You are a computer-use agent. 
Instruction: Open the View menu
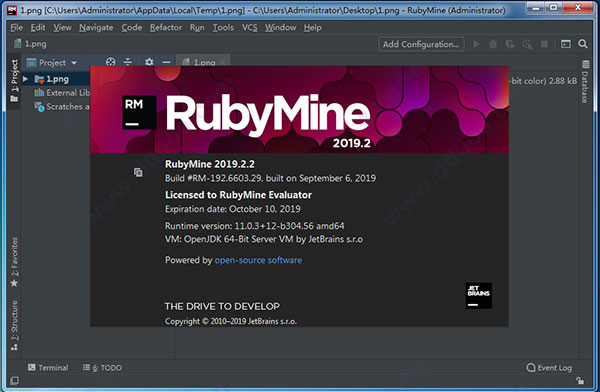(x=62, y=28)
